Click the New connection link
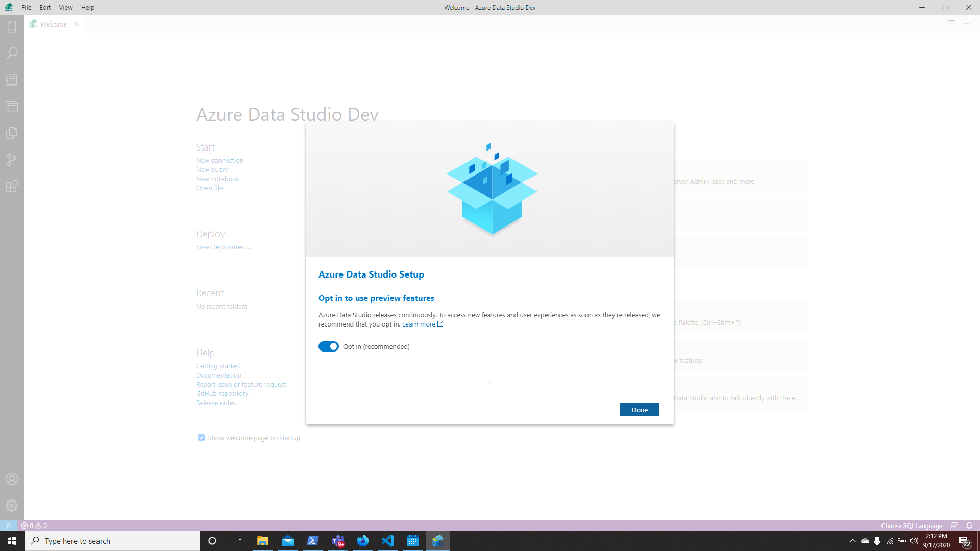980x551 pixels. pos(219,160)
